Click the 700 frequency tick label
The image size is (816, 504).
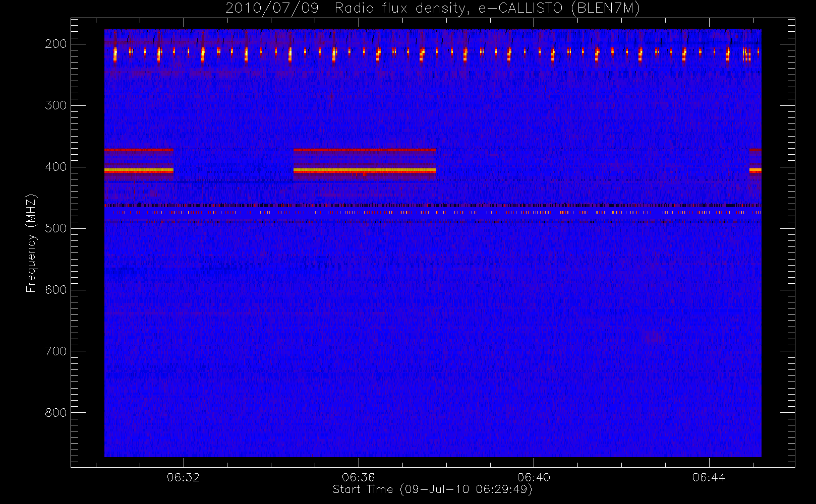pos(56,351)
